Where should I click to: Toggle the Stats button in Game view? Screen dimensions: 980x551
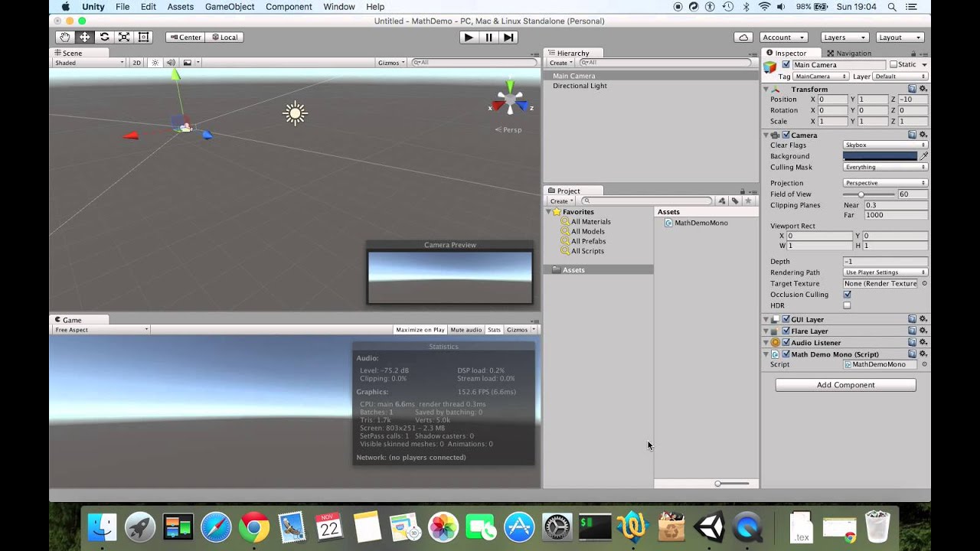pyautogui.click(x=494, y=330)
